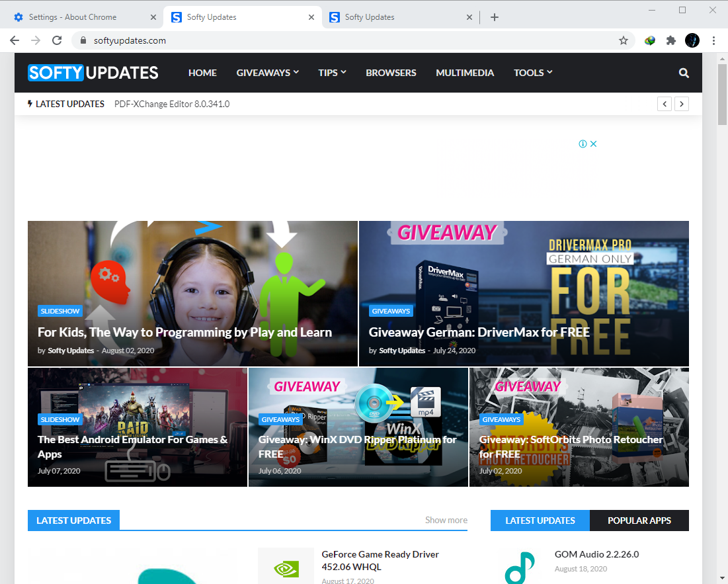
Task: Open GeForce Game Ready Driver 452.06 WHQL
Action: point(380,560)
